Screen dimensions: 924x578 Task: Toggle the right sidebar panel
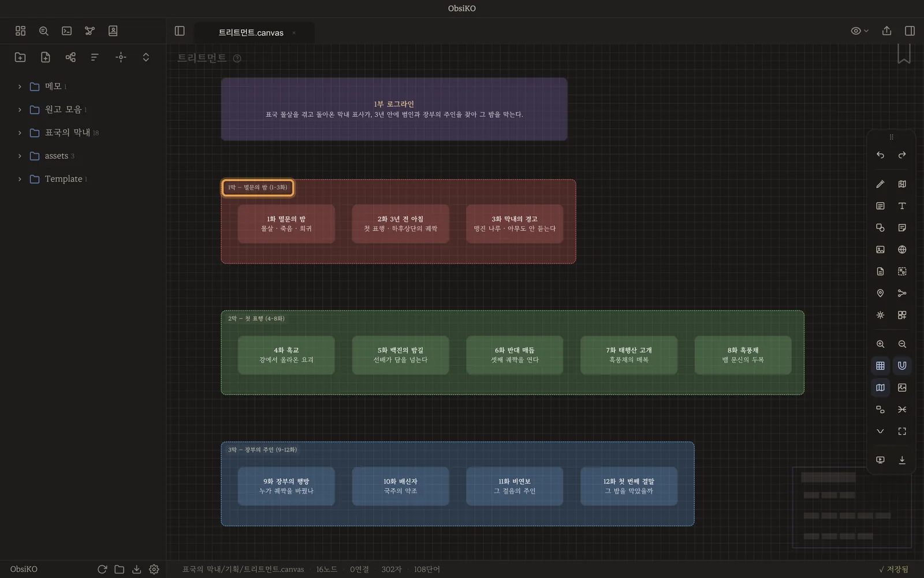(x=910, y=31)
